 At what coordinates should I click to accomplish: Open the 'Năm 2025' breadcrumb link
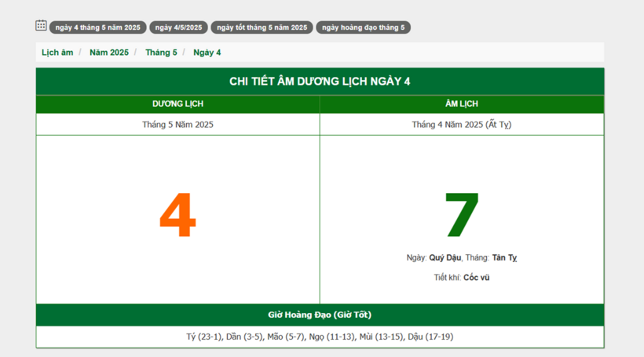[108, 53]
